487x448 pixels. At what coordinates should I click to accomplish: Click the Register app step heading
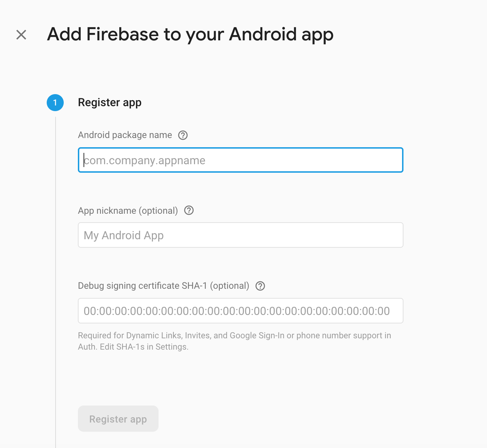[110, 103]
